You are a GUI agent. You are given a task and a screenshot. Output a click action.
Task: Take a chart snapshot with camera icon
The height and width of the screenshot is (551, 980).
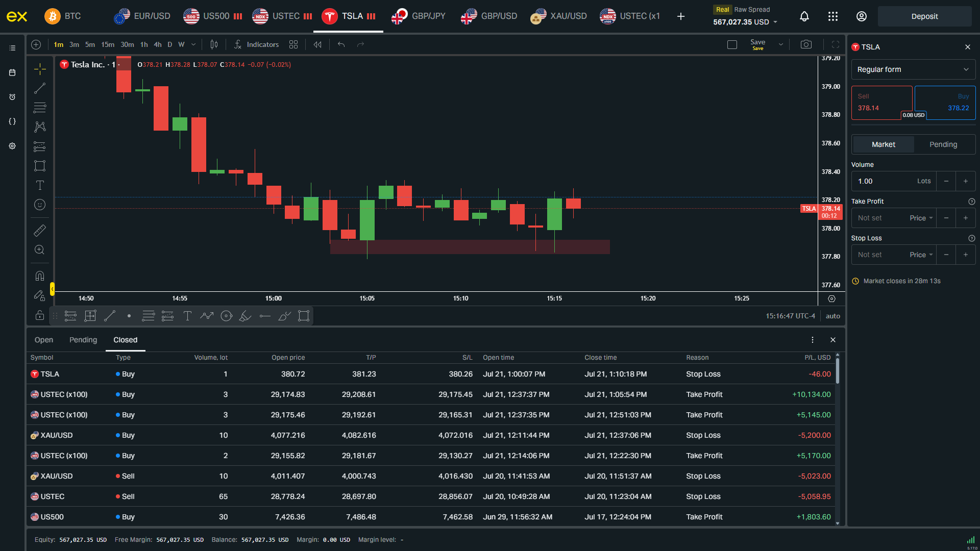pyautogui.click(x=806, y=44)
